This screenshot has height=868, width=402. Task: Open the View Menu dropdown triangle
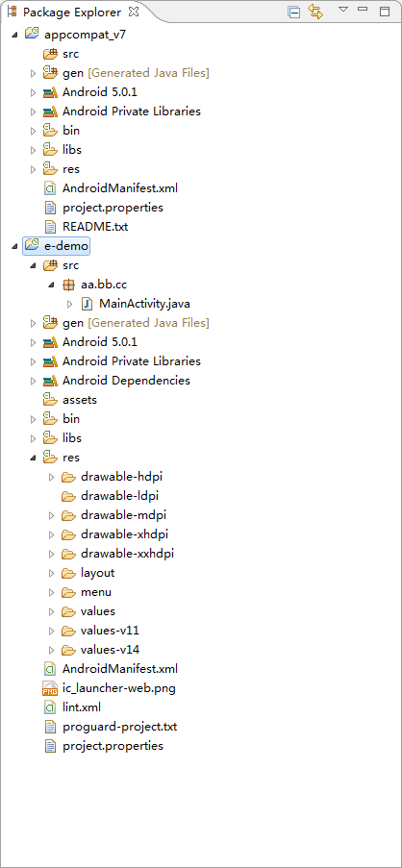[342, 10]
